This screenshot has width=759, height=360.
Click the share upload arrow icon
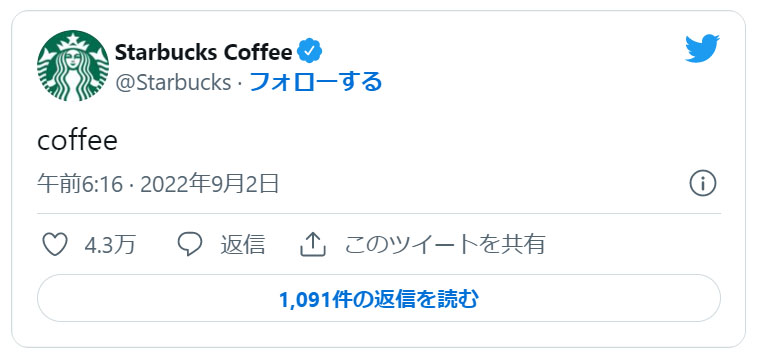(313, 244)
